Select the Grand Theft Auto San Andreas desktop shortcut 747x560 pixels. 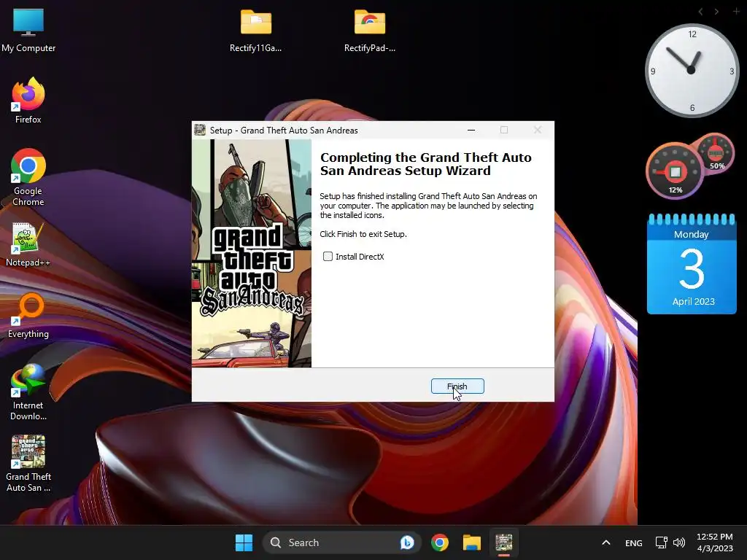coord(28,463)
